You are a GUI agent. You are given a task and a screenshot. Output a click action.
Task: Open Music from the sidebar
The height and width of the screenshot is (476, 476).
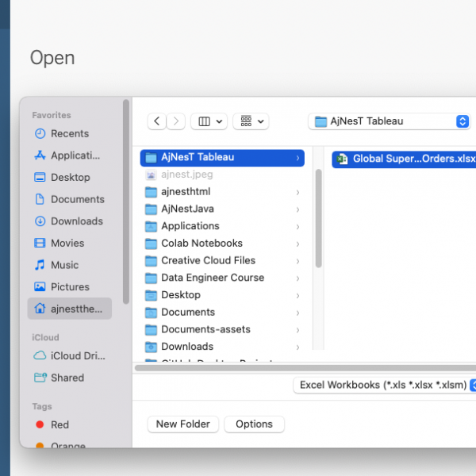coord(64,265)
